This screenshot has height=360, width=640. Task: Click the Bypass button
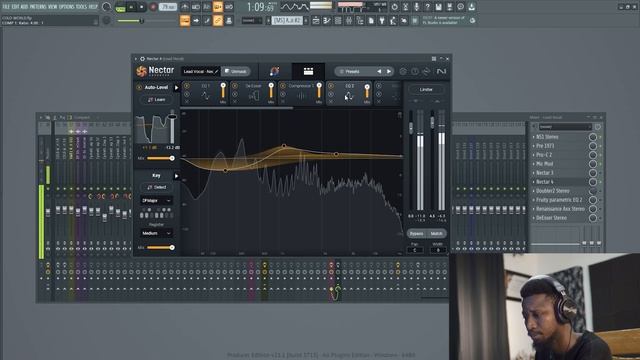point(416,233)
